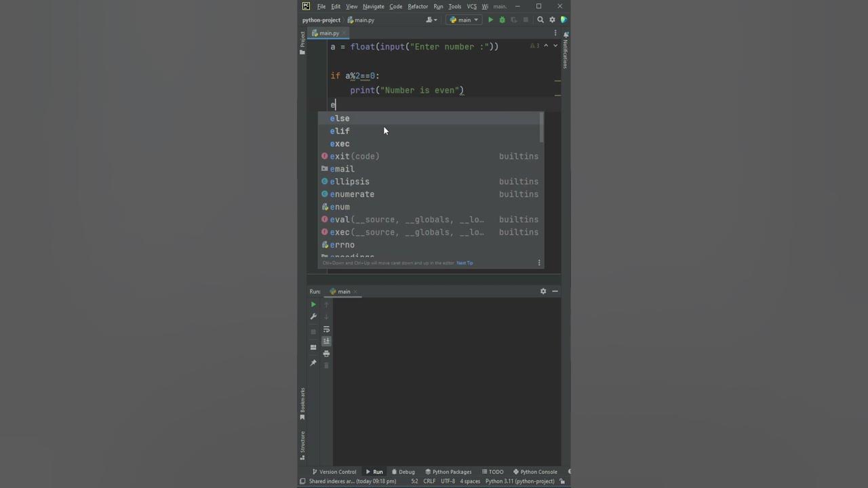Open the Run menu
The height and width of the screenshot is (488, 868).
click(x=438, y=6)
